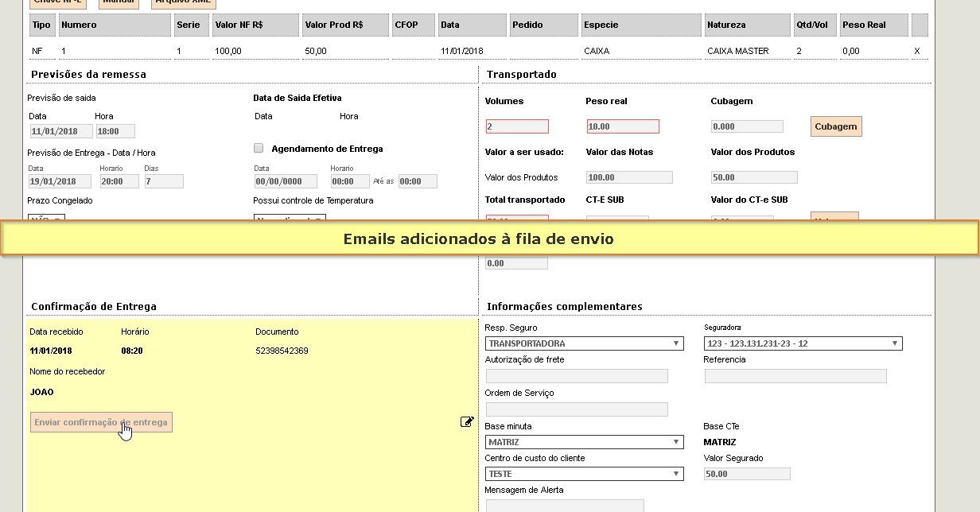The height and width of the screenshot is (512, 980).
Task: Focus the Peso real field
Action: click(622, 126)
